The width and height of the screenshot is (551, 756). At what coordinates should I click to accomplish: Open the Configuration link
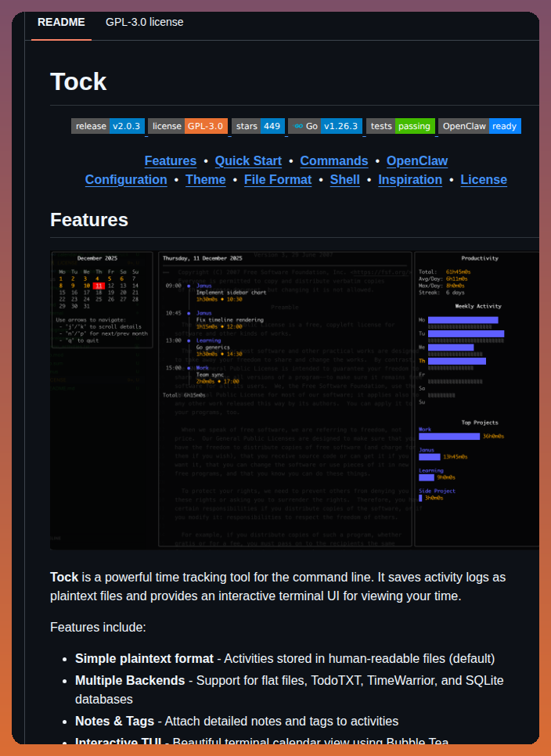(x=126, y=179)
